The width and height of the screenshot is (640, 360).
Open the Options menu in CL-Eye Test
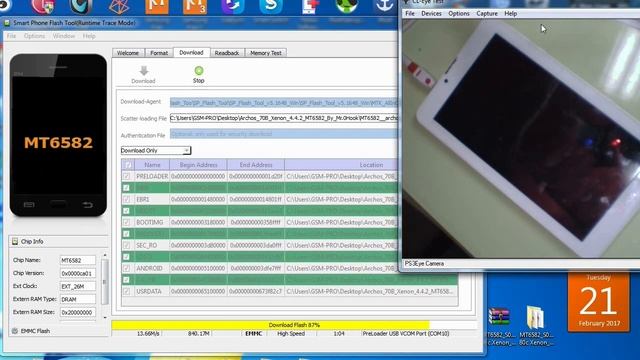[459, 13]
